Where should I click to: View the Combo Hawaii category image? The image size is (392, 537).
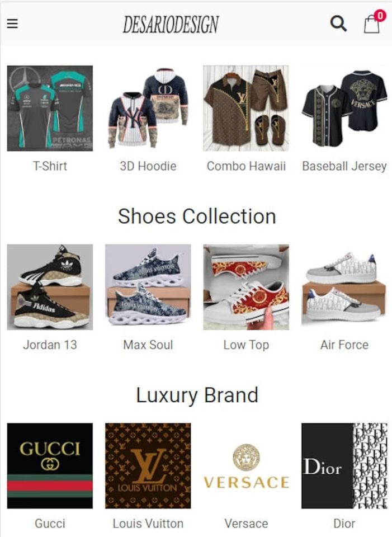(246, 108)
